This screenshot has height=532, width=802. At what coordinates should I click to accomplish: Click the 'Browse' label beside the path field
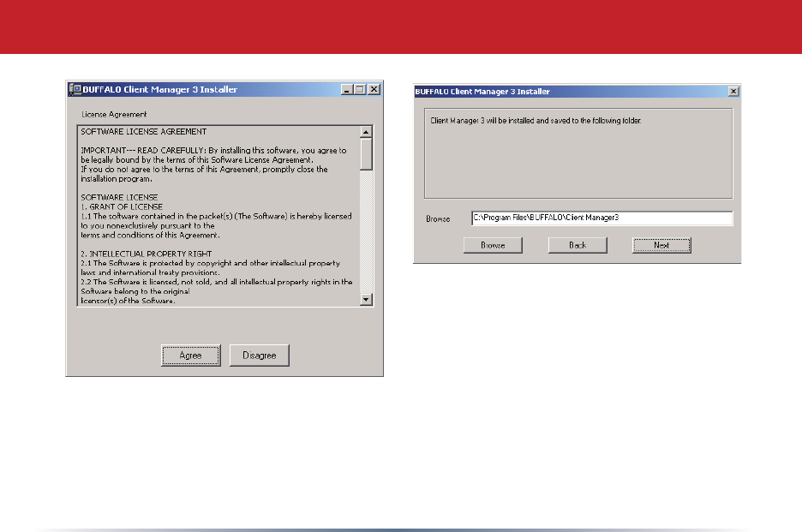(438, 219)
